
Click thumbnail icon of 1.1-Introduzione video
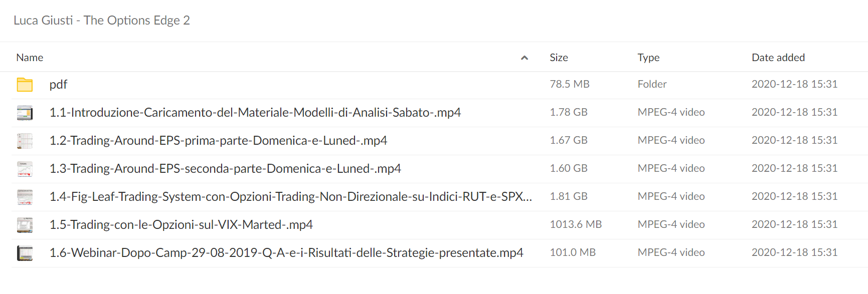[25, 113]
